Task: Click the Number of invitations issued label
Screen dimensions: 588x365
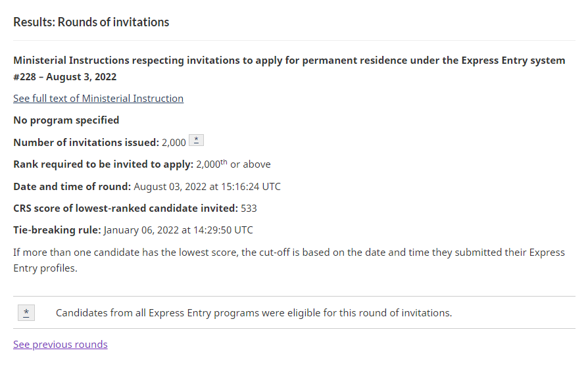Action: point(86,143)
